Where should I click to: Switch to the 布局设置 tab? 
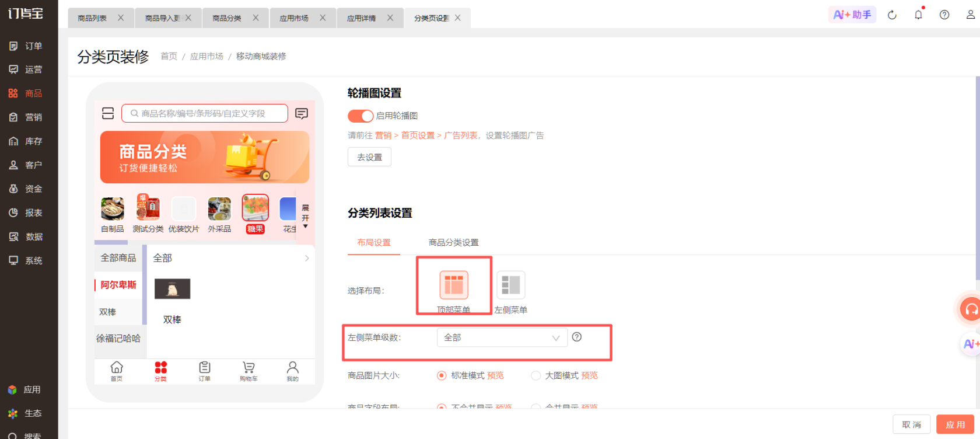click(374, 243)
